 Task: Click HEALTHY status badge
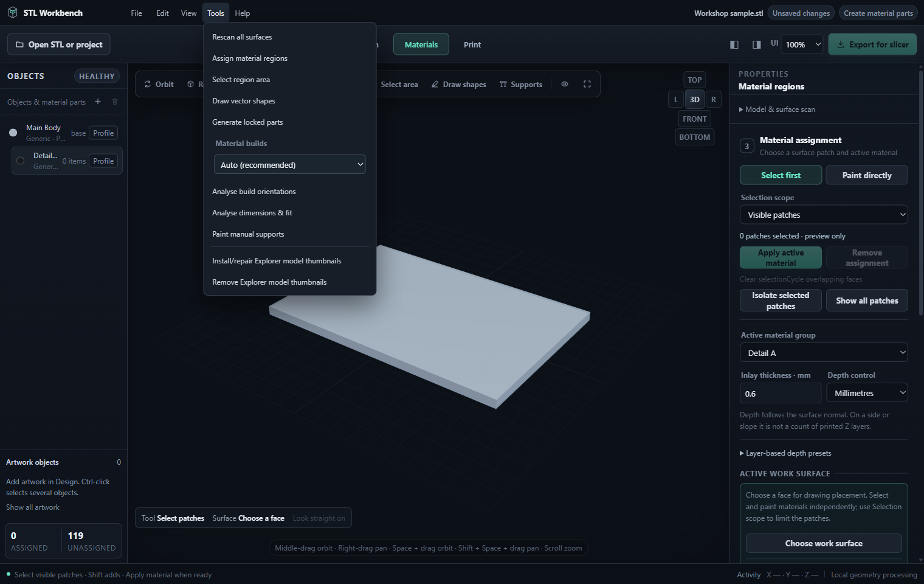click(x=97, y=76)
